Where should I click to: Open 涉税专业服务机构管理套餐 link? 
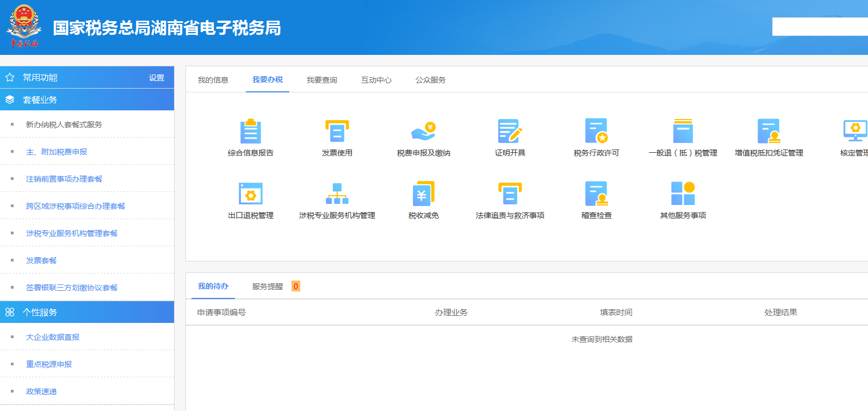coord(72,233)
